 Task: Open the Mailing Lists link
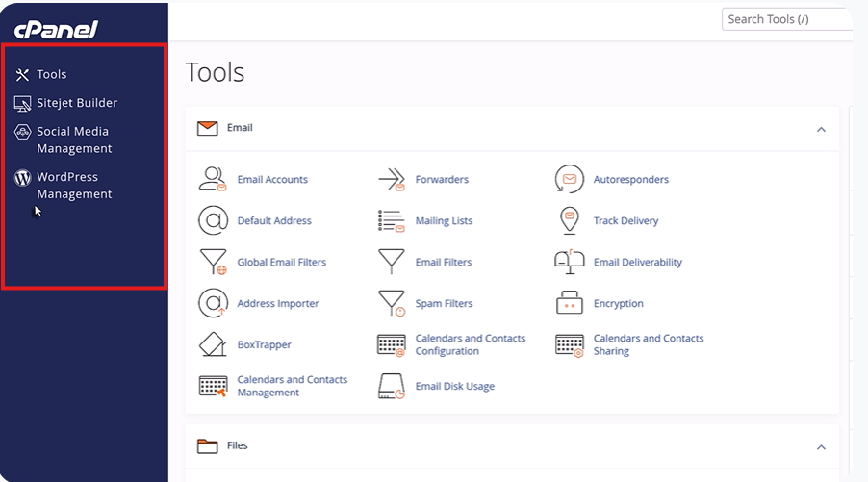click(x=444, y=221)
